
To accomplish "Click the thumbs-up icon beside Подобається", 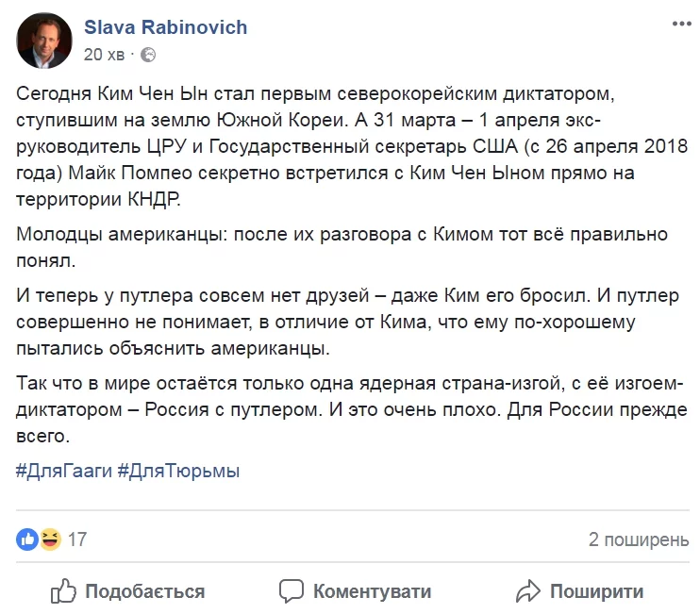I will [62, 591].
